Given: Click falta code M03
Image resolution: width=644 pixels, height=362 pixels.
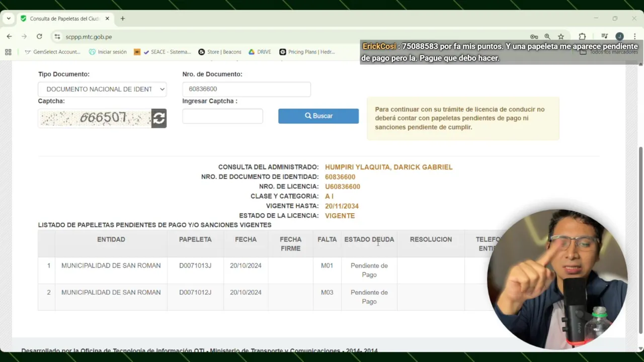Looking at the screenshot, I should click(327, 292).
